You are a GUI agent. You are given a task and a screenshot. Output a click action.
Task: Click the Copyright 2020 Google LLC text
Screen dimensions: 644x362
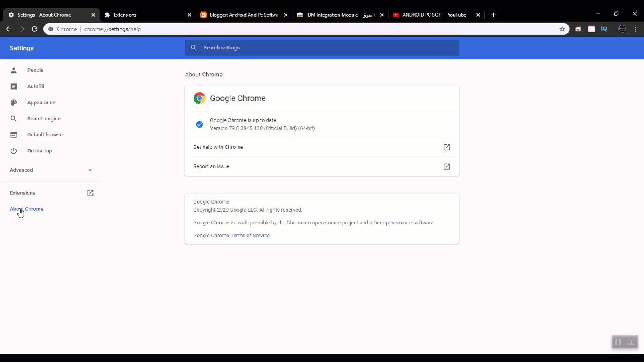tap(248, 210)
